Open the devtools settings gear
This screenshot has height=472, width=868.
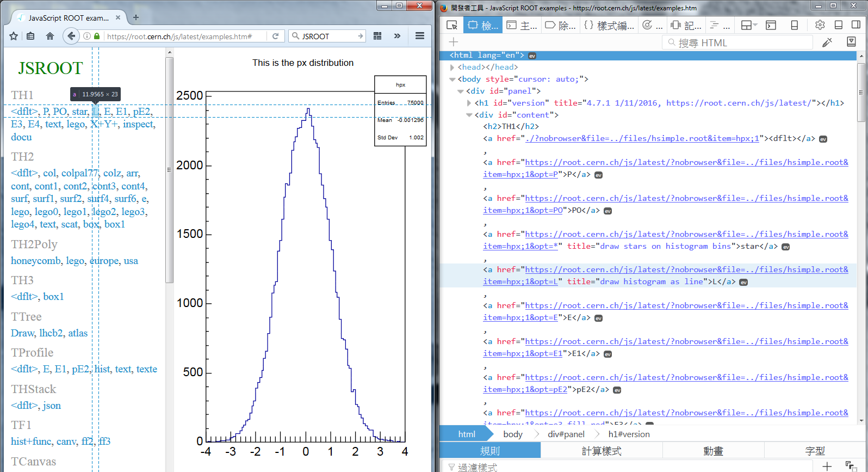[x=820, y=25]
